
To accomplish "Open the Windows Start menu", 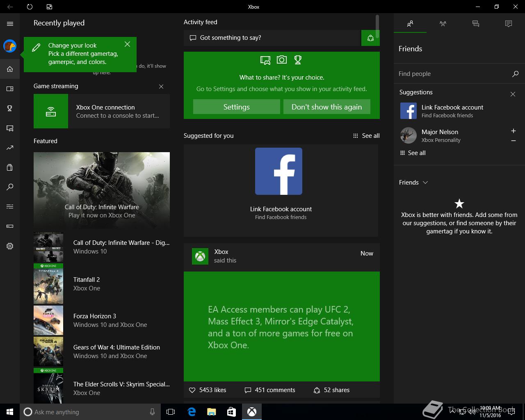I will pyautogui.click(x=10, y=412).
